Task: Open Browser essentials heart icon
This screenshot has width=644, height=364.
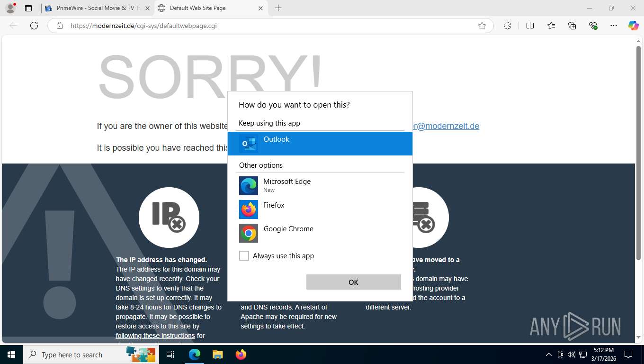Action: pyautogui.click(x=593, y=26)
